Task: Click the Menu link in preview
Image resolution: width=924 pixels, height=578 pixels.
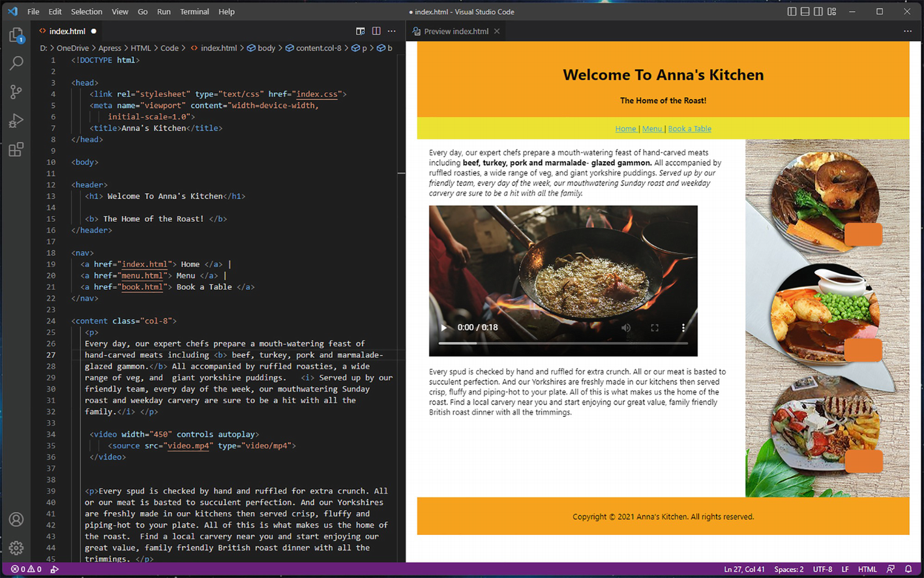Action: coord(651,129)
